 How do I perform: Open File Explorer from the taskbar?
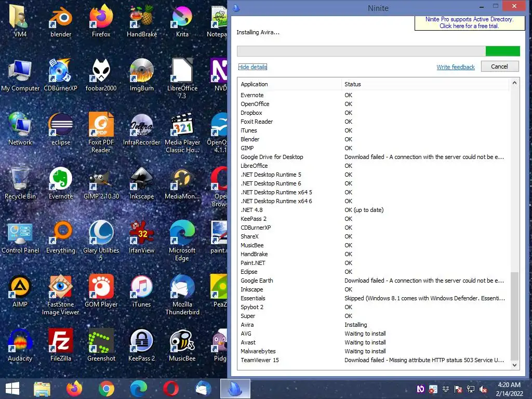coord(42,389)
